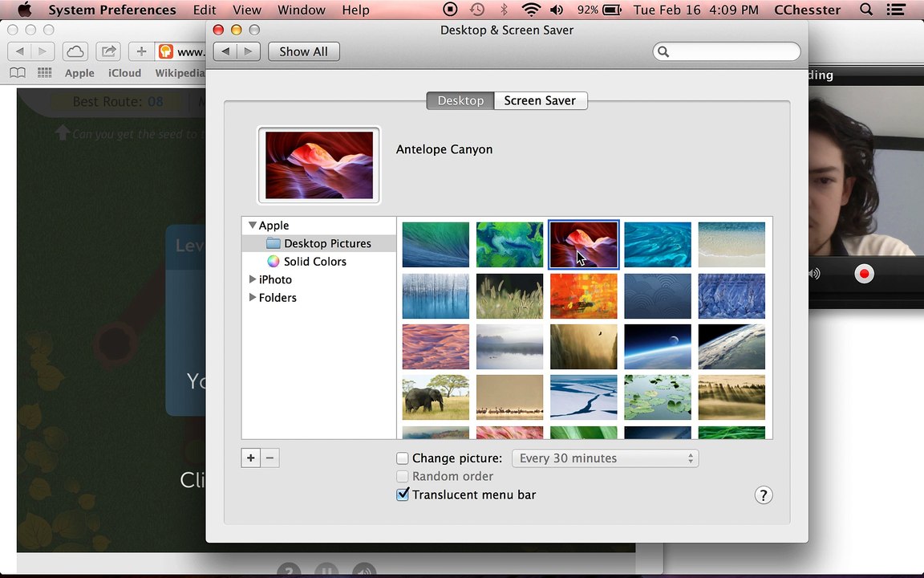Open the Notification Center list icon

pyautogui.click(x=896, y=10)
